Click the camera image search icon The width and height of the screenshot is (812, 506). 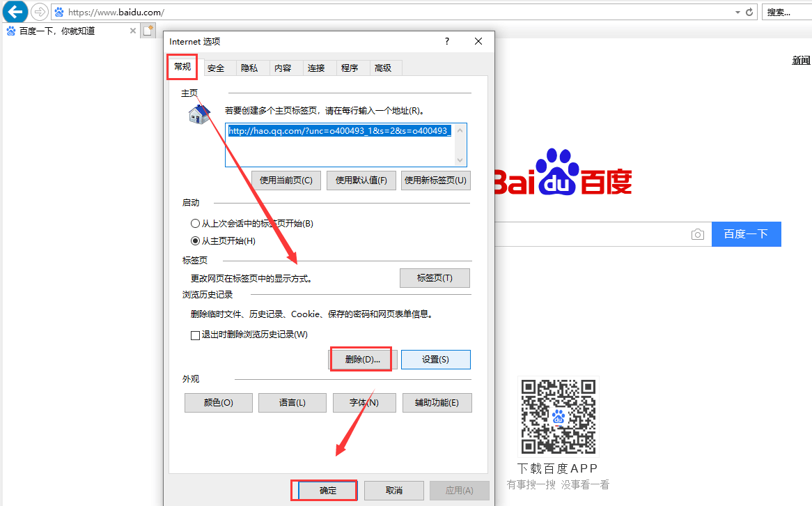pos(697,234)
